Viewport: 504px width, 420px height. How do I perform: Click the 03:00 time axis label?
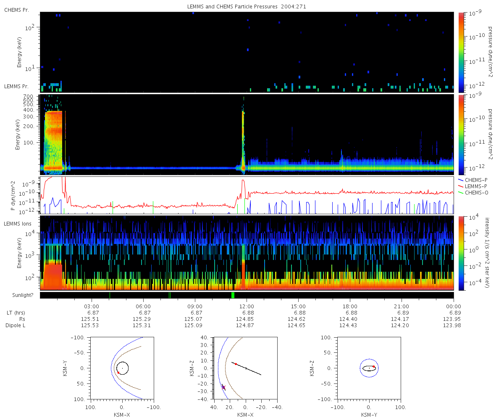92,306
